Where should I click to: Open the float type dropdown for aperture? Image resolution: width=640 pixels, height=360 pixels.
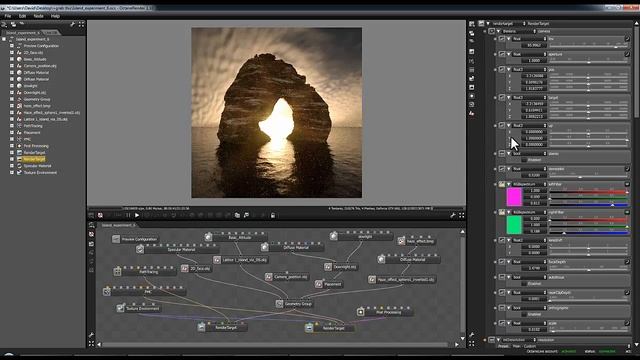(529, 54)
